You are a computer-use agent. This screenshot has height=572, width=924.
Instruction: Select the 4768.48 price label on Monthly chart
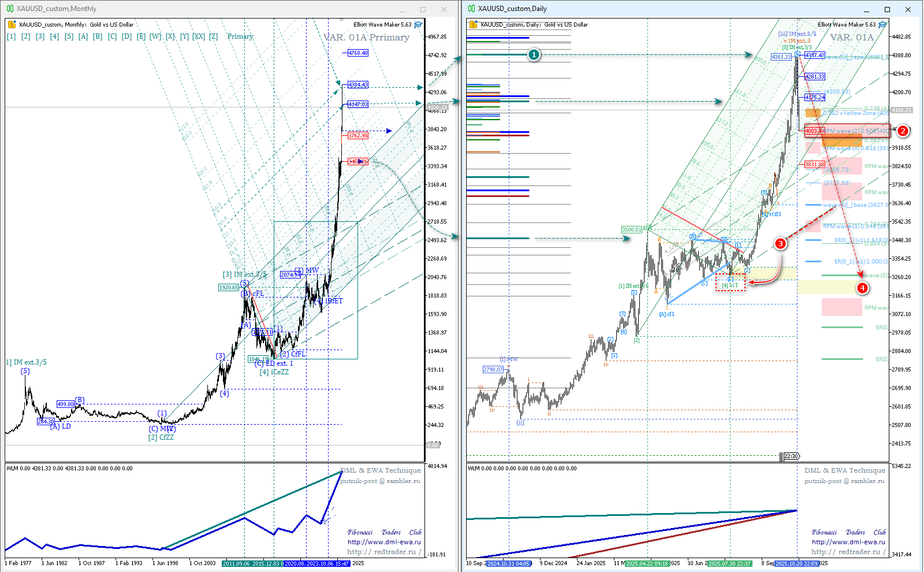[x=358, y=53]
